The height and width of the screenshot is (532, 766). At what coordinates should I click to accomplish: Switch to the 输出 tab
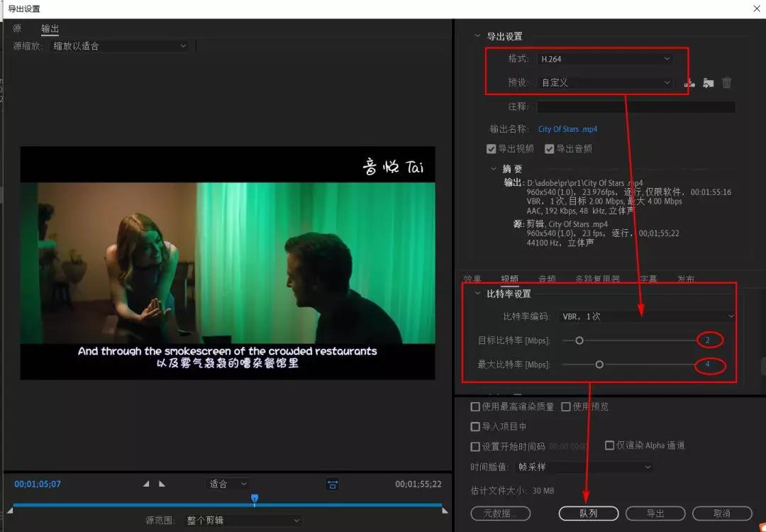click(50, 28)
